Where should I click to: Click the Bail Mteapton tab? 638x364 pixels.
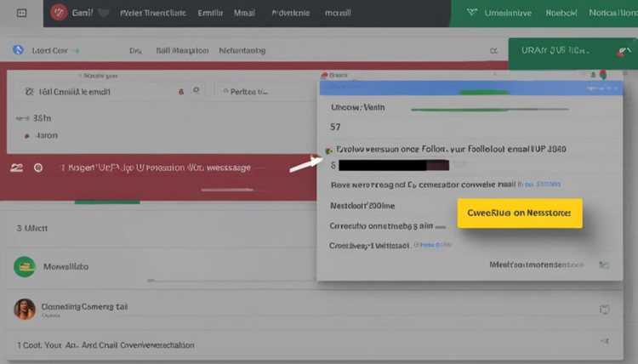coord(182,51)
